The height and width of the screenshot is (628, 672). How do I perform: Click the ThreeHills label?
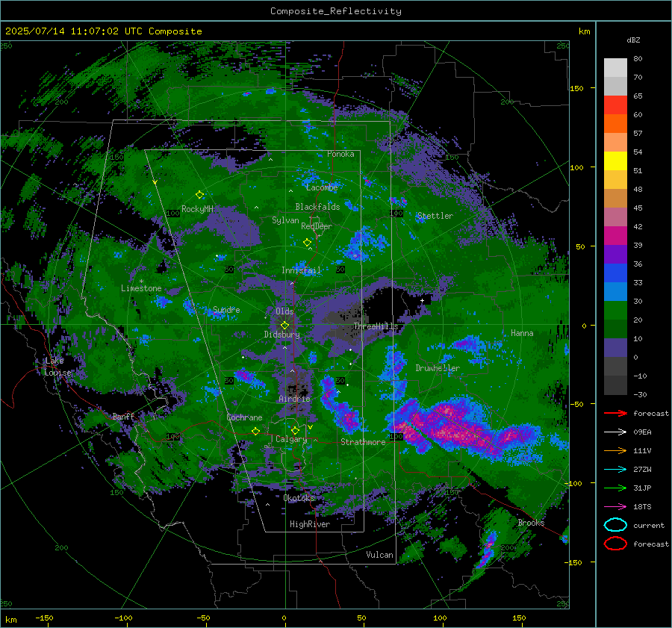click(376, 326)
